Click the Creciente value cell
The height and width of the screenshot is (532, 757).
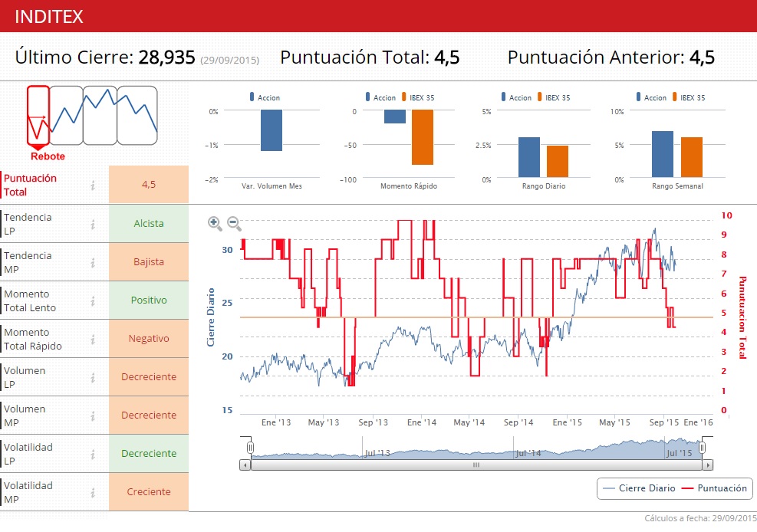pos(149,491)
